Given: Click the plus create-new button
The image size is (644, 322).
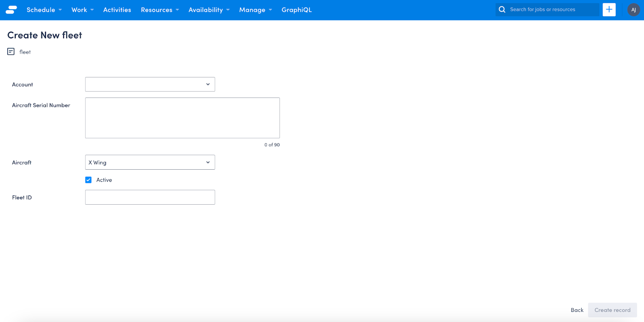Looking at the screenshot, I should [609, 9].
